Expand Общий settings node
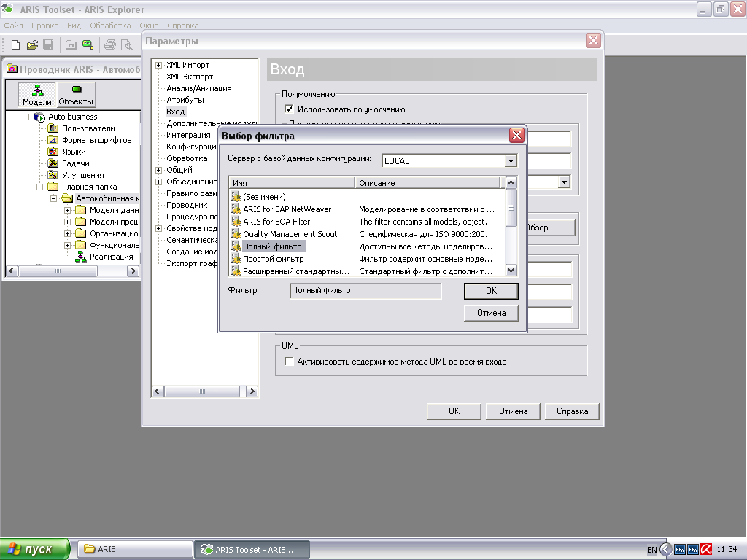 pyautogui.click(x=158, y=170)
